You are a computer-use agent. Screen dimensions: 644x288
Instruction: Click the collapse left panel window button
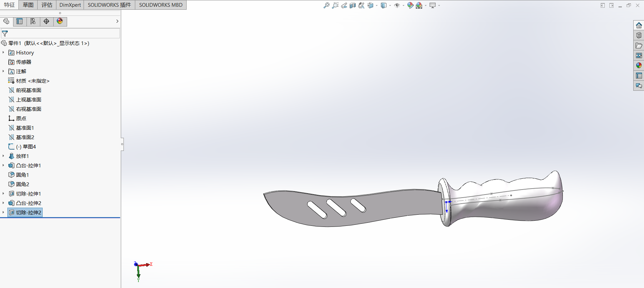tap(603, 5)
